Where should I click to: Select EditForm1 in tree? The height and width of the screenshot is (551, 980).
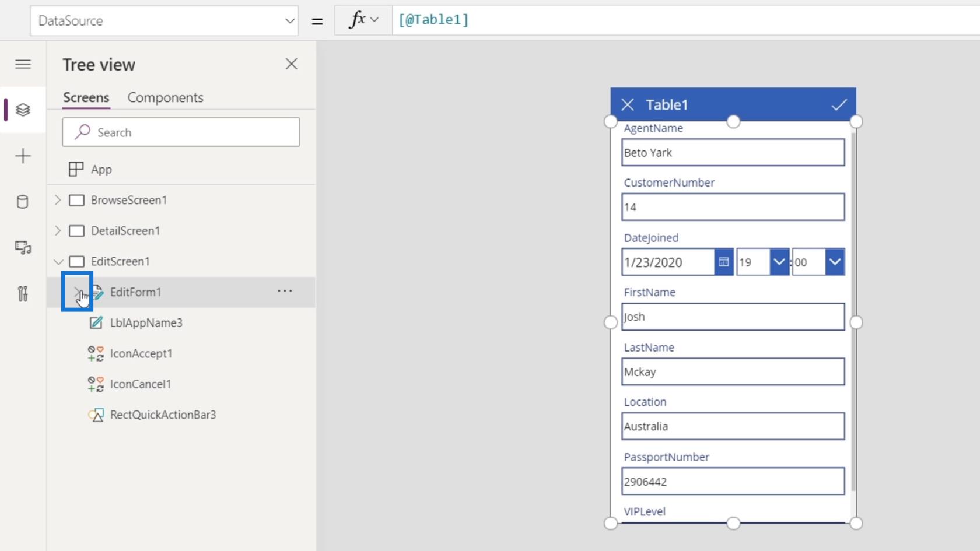135,292
